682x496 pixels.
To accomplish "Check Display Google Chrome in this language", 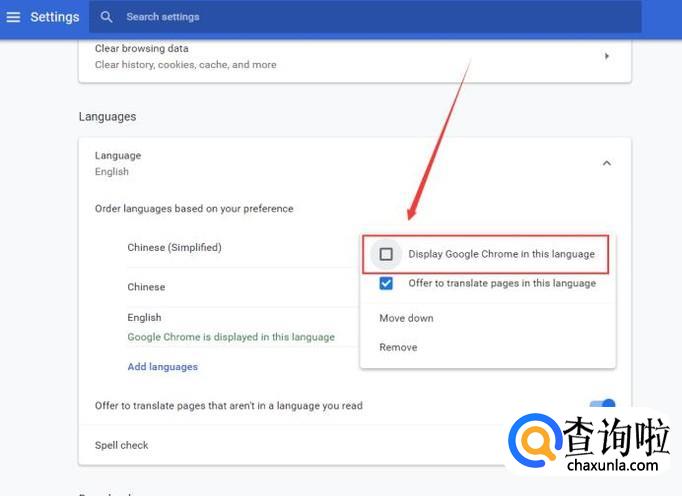I will 386,254.
